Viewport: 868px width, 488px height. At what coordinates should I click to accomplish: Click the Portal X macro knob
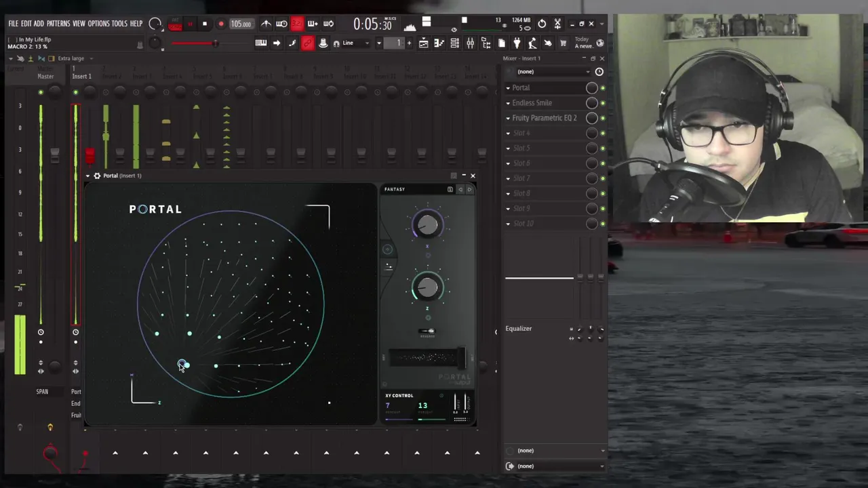click(x=427, y=225)
